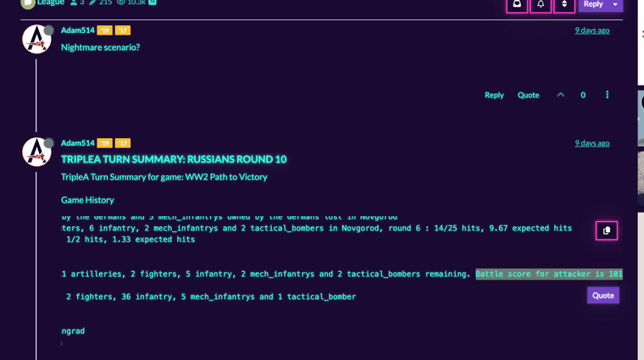644x360 pixels.
Task: Open three-dot menu of Nightmare scenario post
Action: pos(607,95)
